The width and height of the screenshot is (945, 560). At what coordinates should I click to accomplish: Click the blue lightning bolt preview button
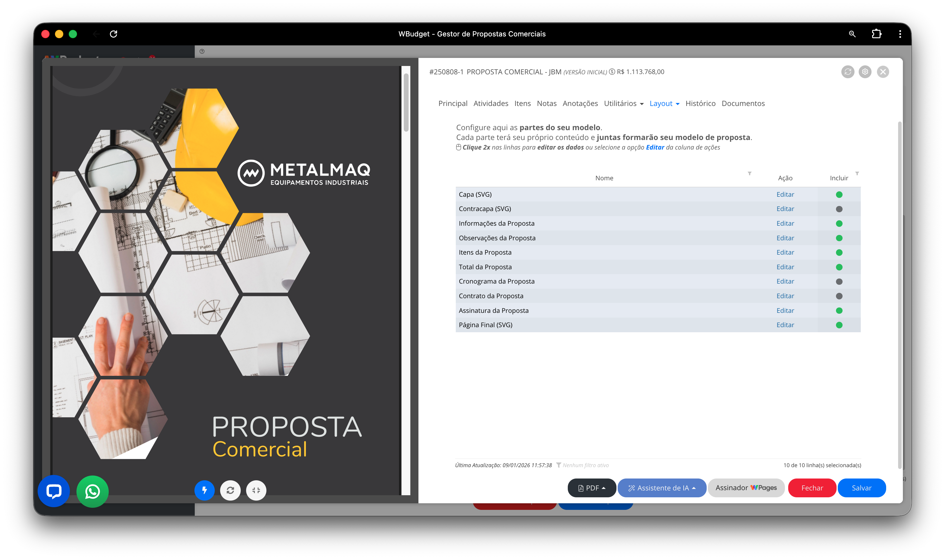(x=204, y=490)
